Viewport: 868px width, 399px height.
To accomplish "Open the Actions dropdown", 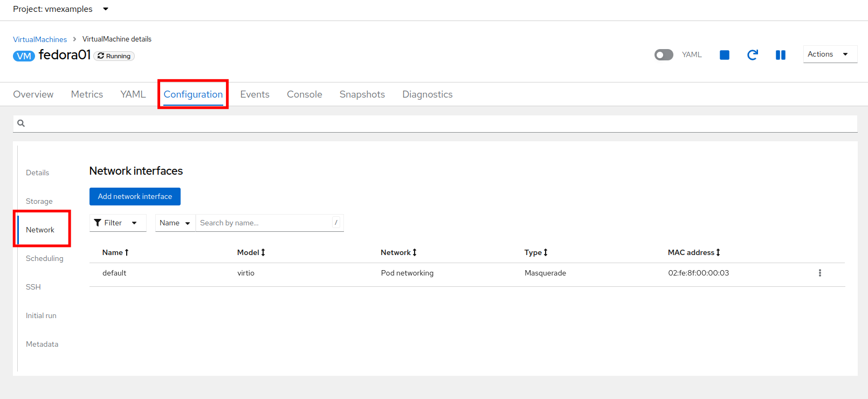I will (830, 54).
